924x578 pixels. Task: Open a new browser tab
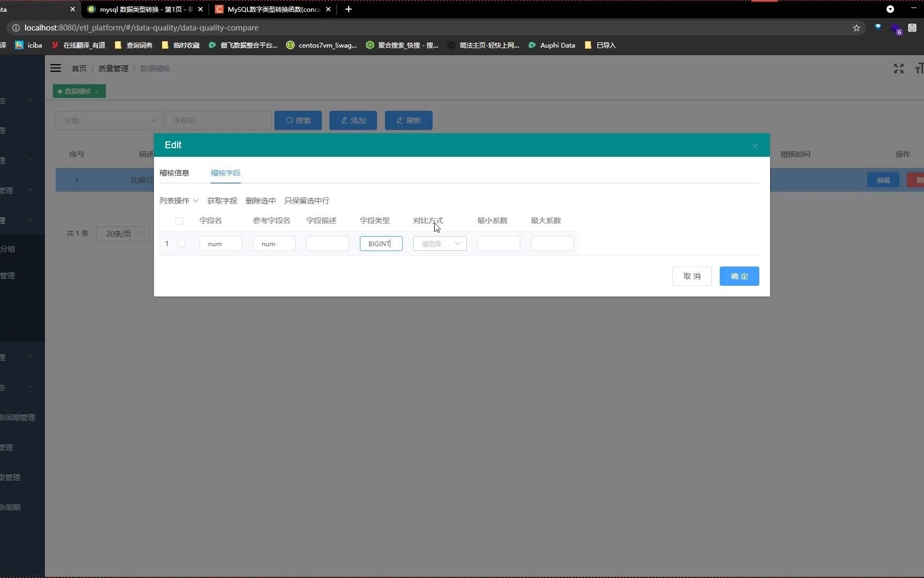point(348,9)
